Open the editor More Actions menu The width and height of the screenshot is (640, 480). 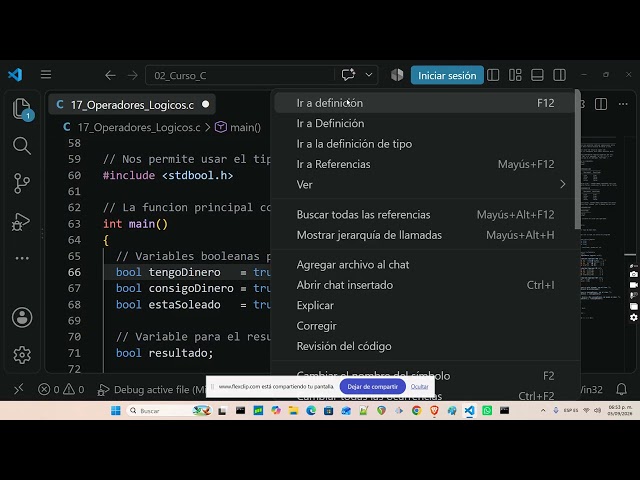(x=623, y=104)
